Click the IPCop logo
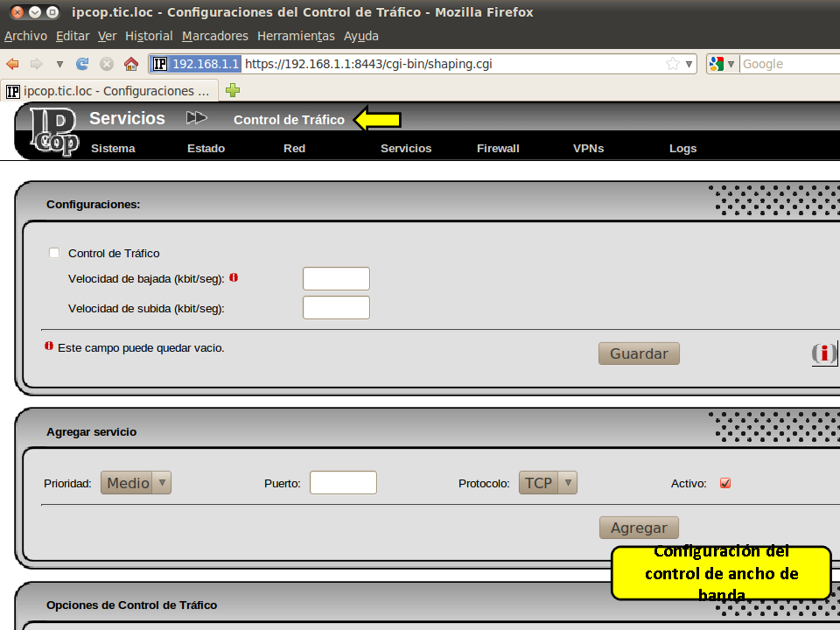The width and height of the screenshot is (840, 630). point(53,132)
